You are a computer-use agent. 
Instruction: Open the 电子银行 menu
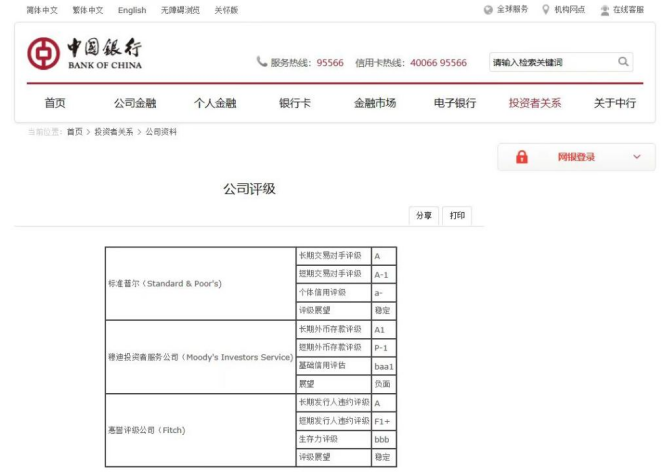pos(454,103)
